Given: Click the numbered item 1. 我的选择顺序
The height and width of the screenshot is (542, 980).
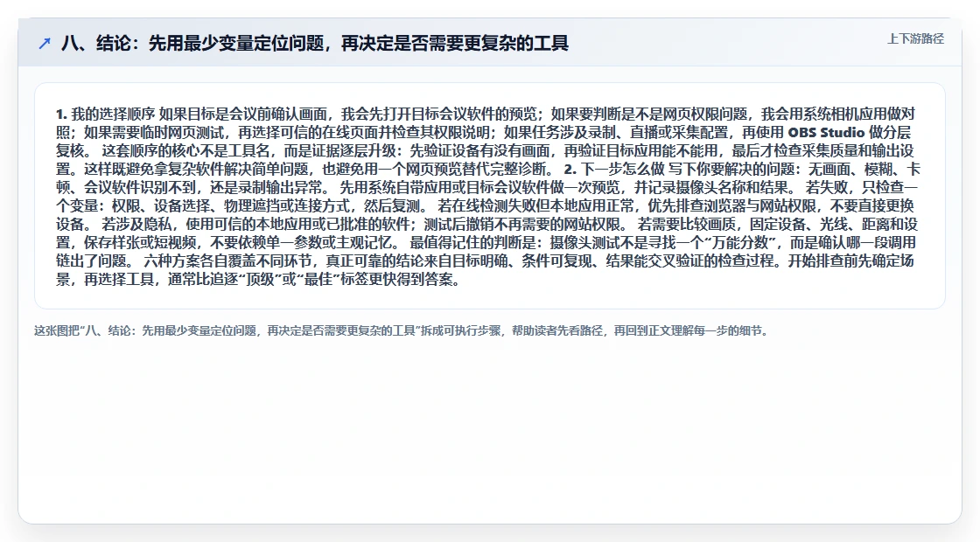Looking at the screenshot, I should pos(105,115).
